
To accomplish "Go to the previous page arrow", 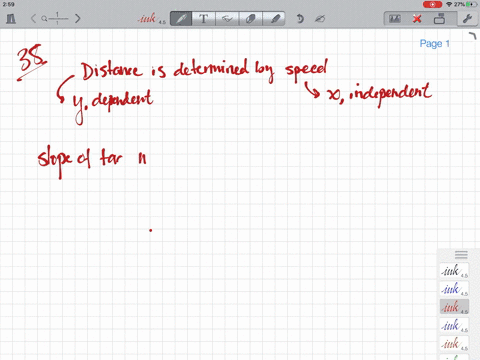I will pyautogui.click(x=33, y=18).
